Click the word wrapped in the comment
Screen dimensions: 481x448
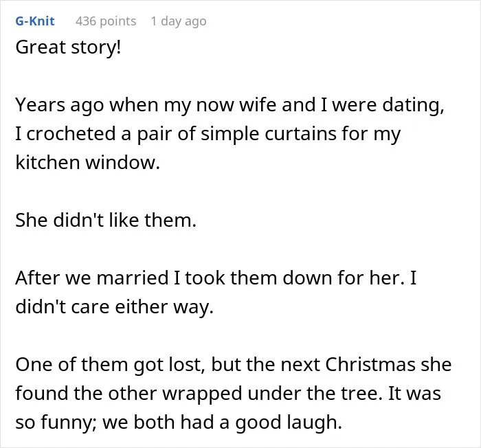pyautogui.click(x=202, y=393)
